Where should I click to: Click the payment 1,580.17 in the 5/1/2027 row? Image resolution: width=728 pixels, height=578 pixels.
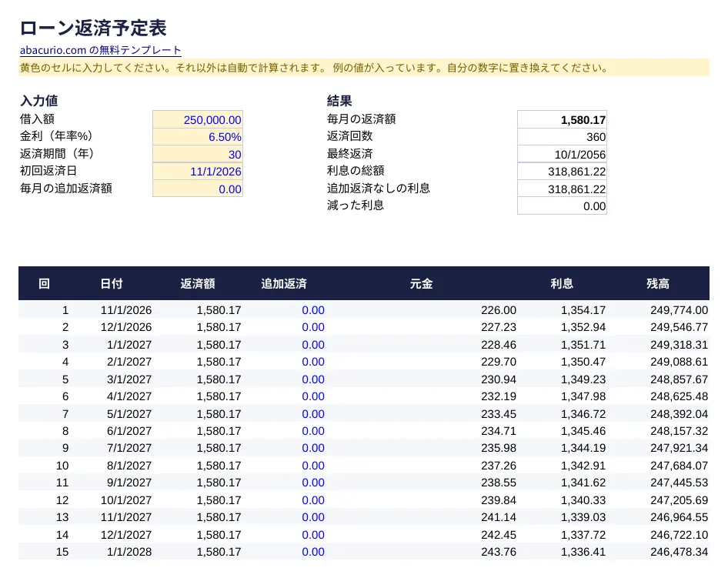click(219, 414)
